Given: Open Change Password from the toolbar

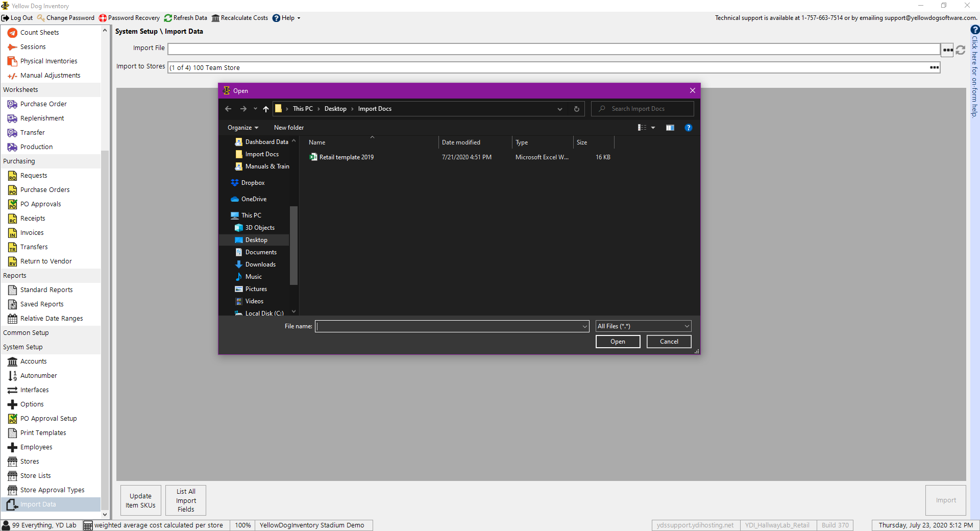Looking at the screenshot, I should pos(66,18).
